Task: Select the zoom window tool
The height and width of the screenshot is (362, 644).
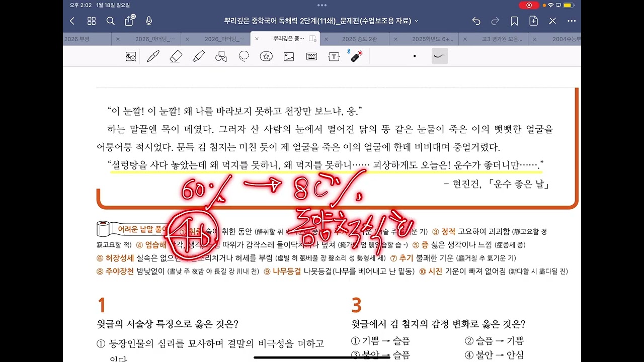Action: pyautogui.click(x=131, y=56)
